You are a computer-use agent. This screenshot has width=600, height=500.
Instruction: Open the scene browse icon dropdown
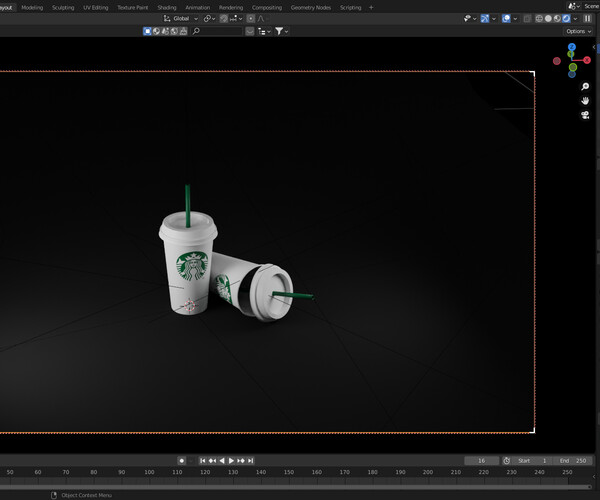[x=574, y=6]
